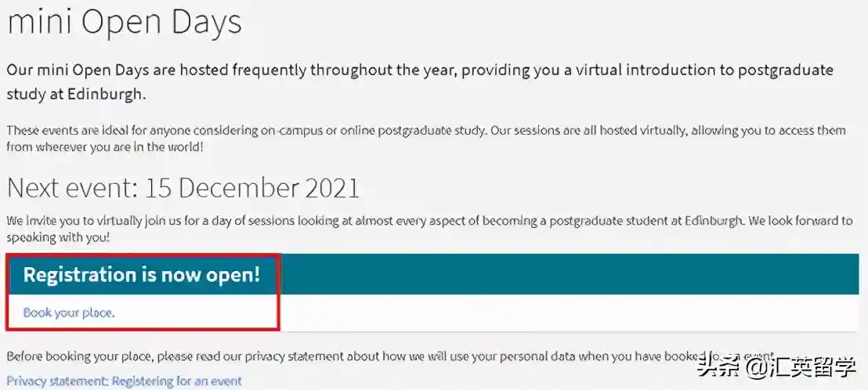Screen dimensions: 868x390
Task: Click "speaking with you!" under the invitation text
Action: coord(58,236)
